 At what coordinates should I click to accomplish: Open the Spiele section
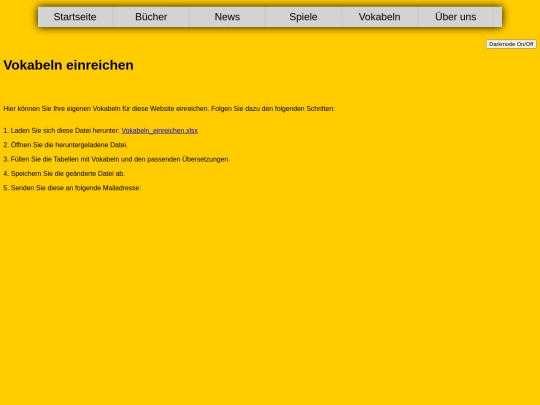[x=303, y=17]
